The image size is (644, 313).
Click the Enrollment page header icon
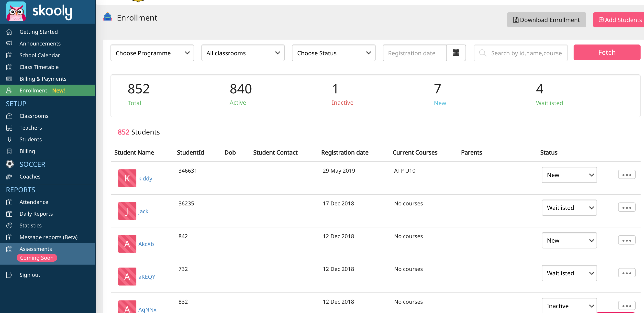(x=108, y=17)
